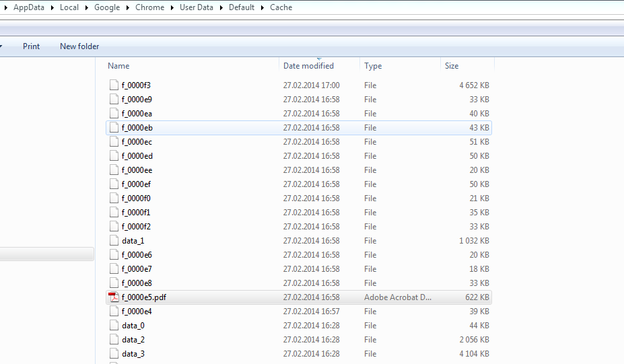The width and height of the screenshot is (624, 364).
Task: Click the file icon of f_0000e7
Action: pyautogui.click(x=114, y=268)
